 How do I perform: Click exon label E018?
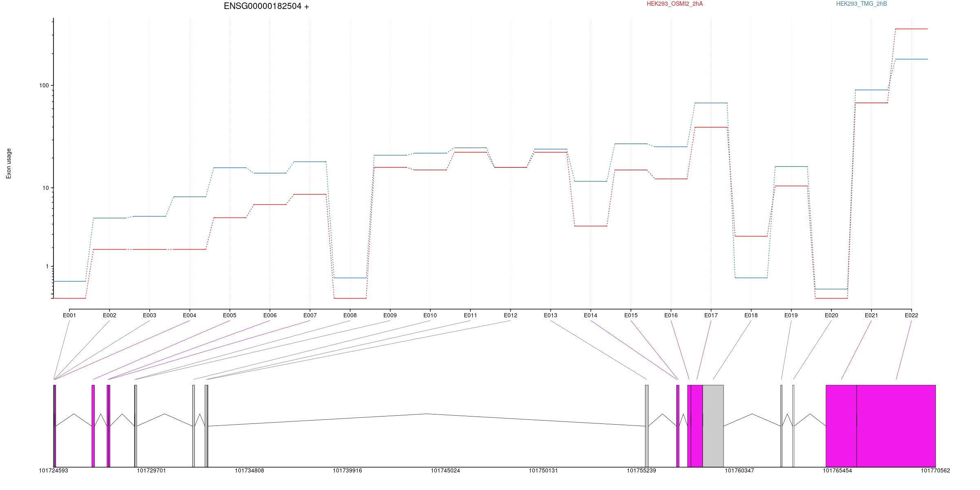click(x=751, y=315)
